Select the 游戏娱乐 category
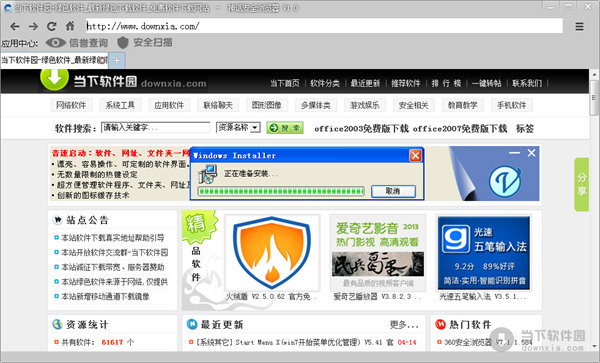This screenshot has height=363, width=600. pyautogui.click(x=365, y=105)
